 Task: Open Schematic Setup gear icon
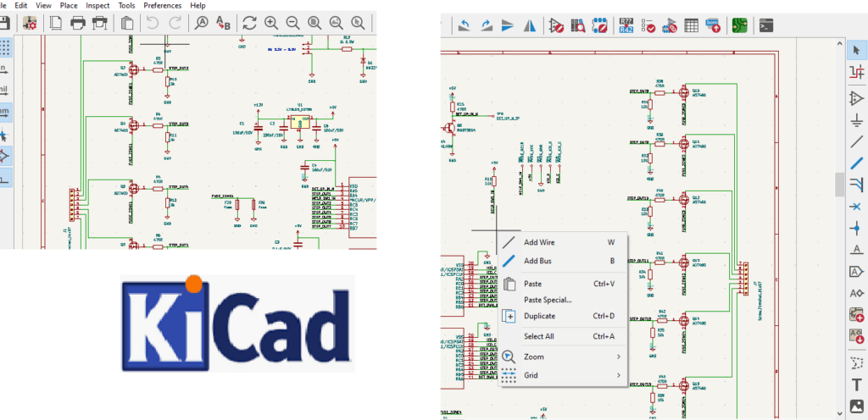[30, 23]
